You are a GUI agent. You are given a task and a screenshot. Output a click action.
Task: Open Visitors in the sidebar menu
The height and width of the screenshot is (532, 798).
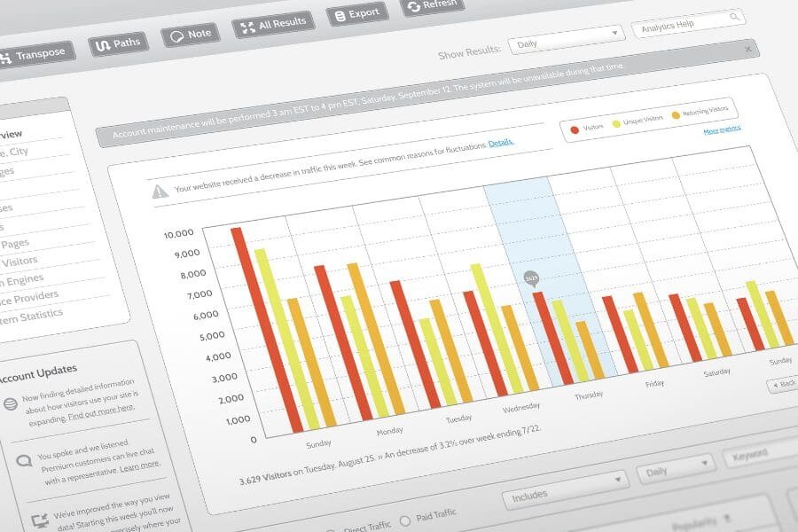click(18, 262)
